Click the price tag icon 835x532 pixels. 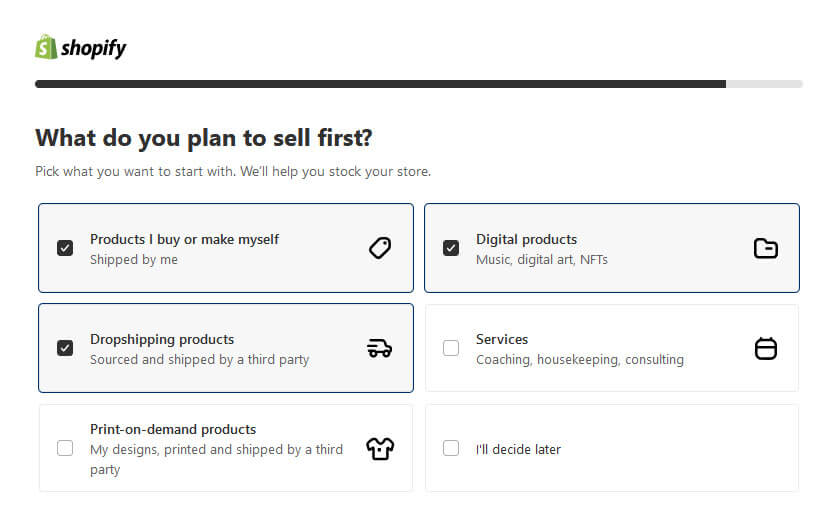click(380, 248)
